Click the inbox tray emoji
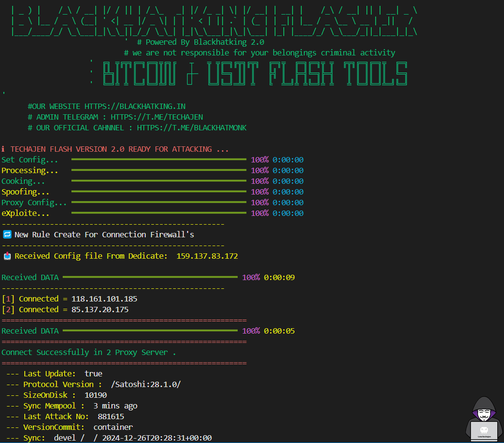 click(7, 256)
